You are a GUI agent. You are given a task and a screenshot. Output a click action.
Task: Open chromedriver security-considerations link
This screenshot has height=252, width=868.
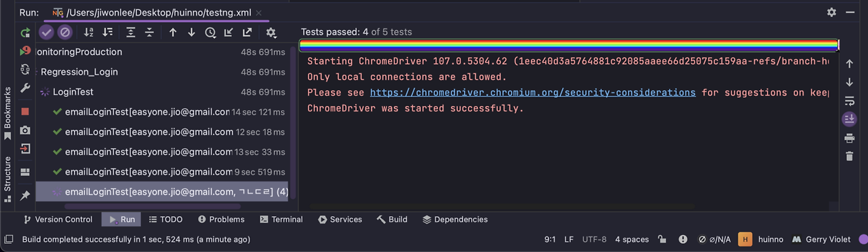(532, 92)
